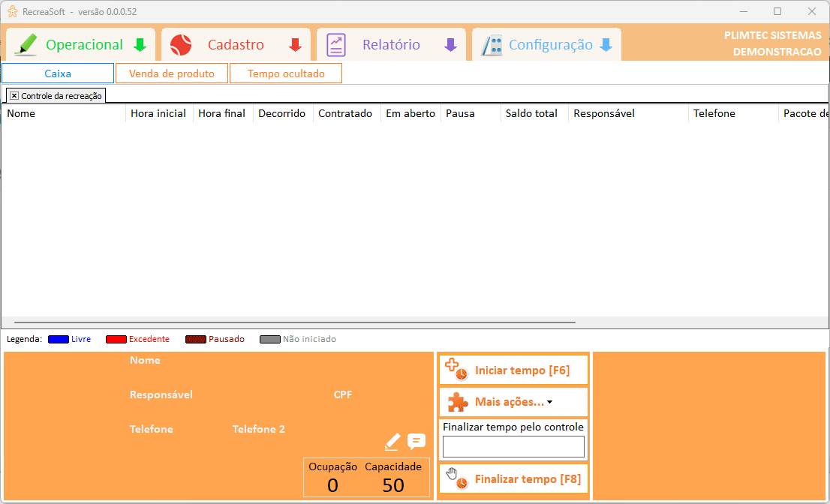Expand the Relatório purple arrow dropdown
The width and height of the screenshot is (830, 504).
450,45
